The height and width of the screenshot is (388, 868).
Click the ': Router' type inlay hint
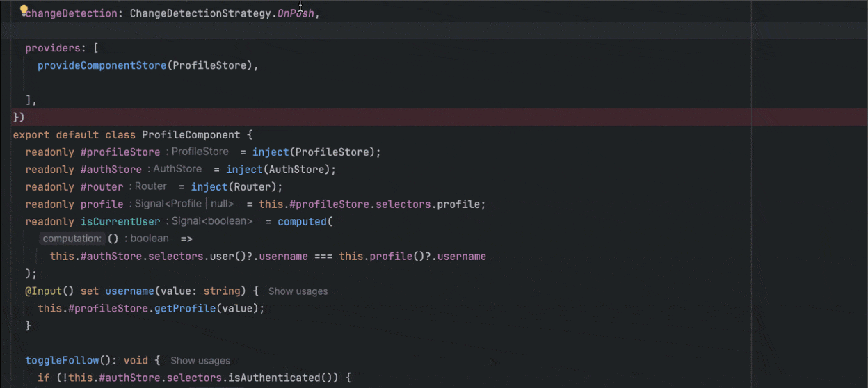click(147, 186)
